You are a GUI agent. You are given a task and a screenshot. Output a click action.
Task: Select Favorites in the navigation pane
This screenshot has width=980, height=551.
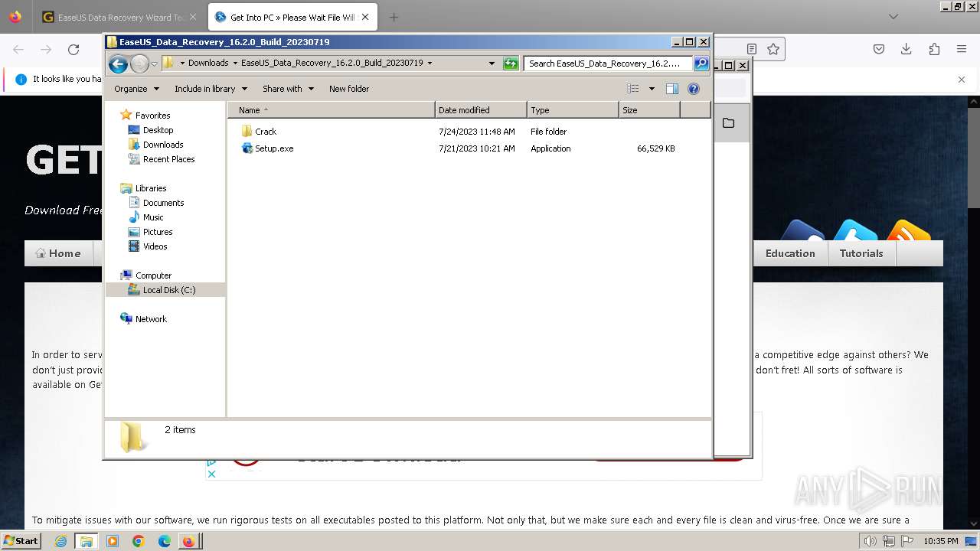[x=152, y=116]
